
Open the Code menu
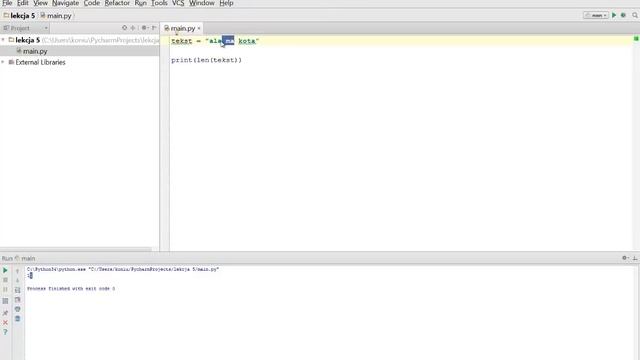[x=91, y=3]
